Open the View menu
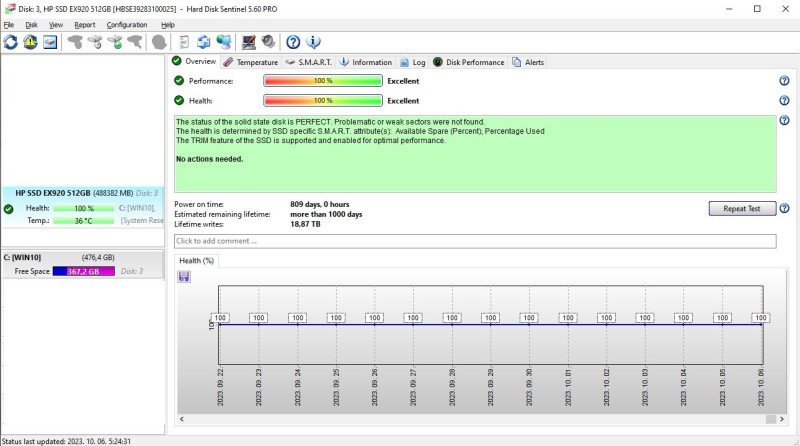800x446 pixels. point(56,24)
